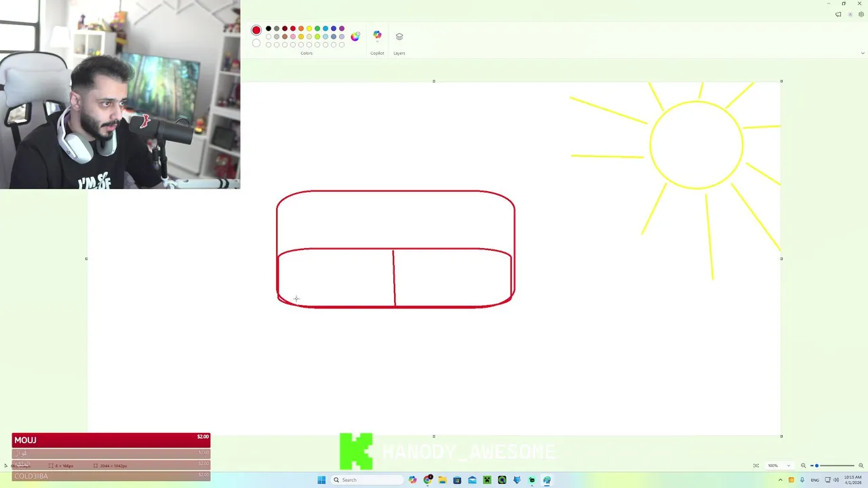Open the zoom level dropdown
The width and height of the screenshot is (868, 488).
tap(780, 466)
